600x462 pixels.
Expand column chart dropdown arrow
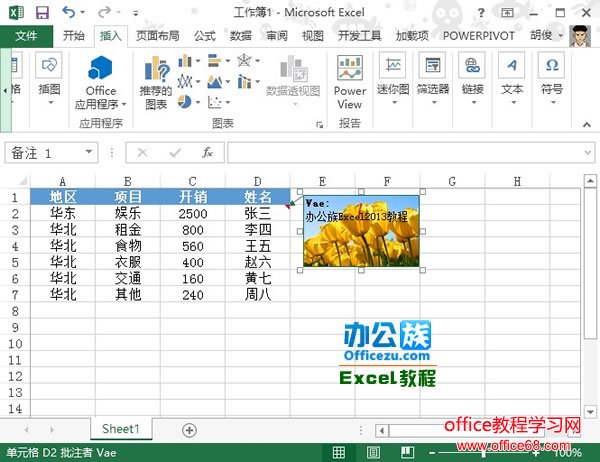198,60
